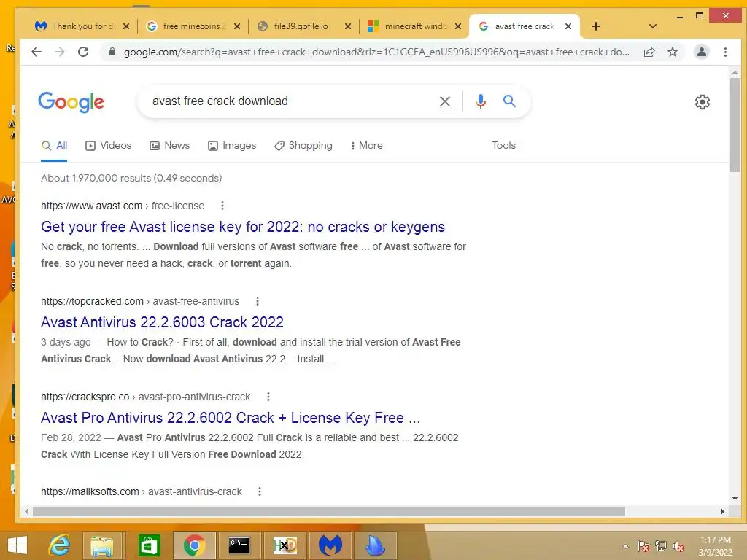Open Google quick settings gear
The image size is (747, 560).
702,102
